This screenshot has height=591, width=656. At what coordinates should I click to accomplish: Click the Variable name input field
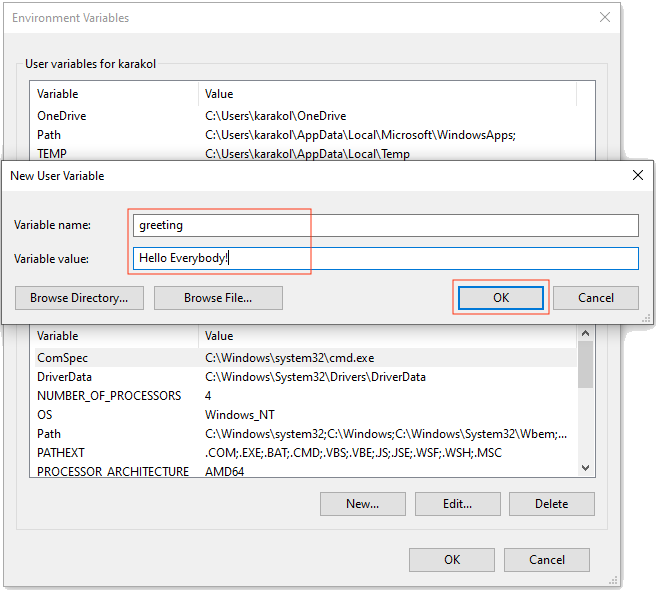[x=386, y=225]
